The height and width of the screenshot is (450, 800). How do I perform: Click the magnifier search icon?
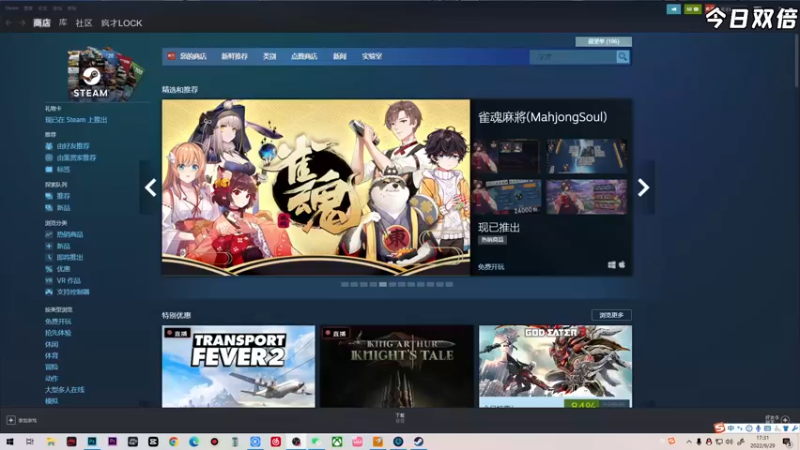pyautogui.click(x=622, y=57)
